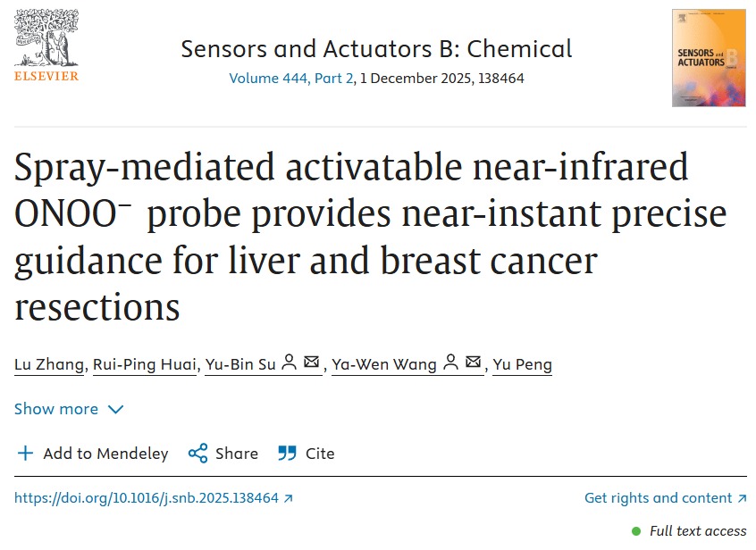756x550 pixels.
Task: Open author Lu Zhang's details
Action: 50,364
